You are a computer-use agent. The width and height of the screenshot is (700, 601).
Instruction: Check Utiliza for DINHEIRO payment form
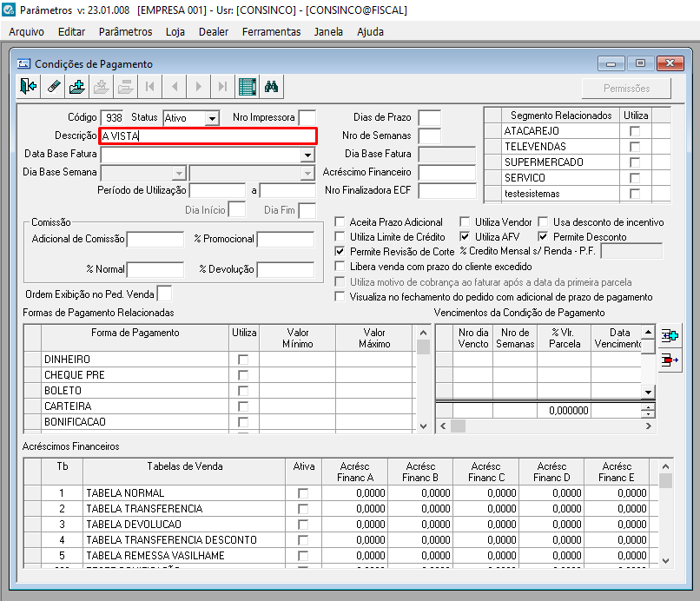coord(243,360)
